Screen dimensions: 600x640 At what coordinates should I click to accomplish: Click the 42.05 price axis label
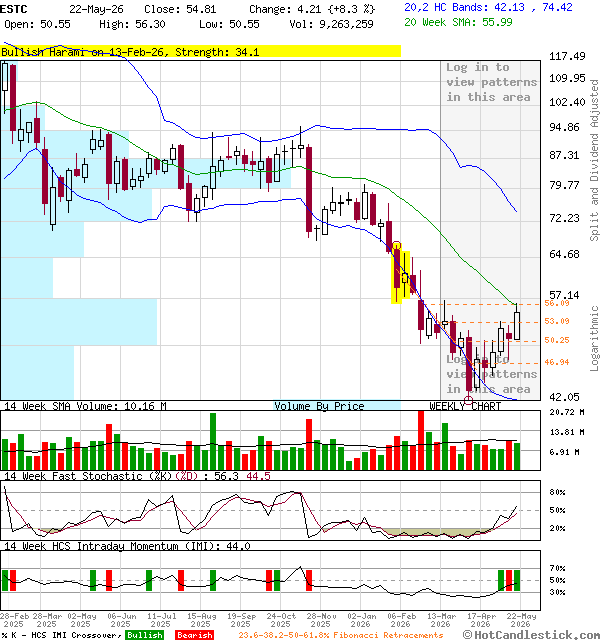[564, 397]
